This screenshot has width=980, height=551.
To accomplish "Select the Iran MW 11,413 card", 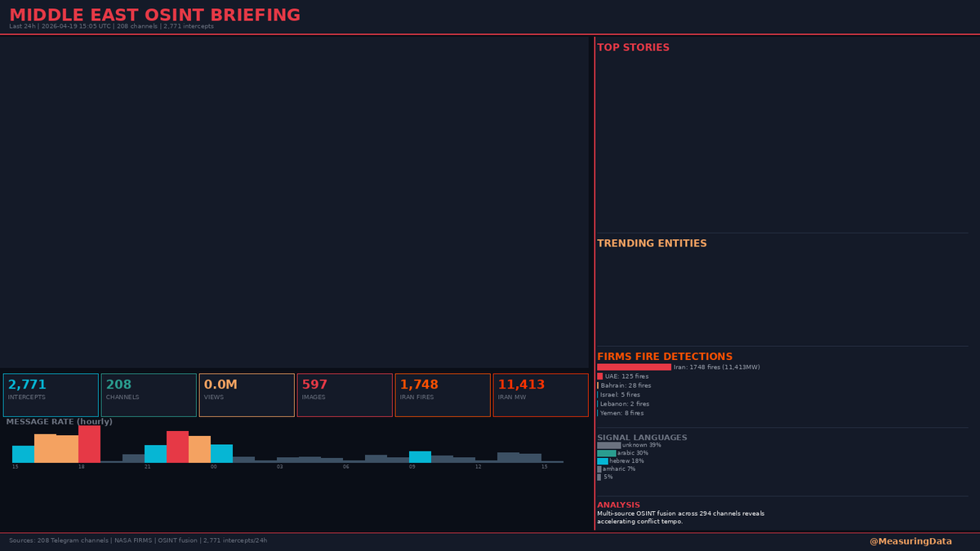I will point(541,395).
